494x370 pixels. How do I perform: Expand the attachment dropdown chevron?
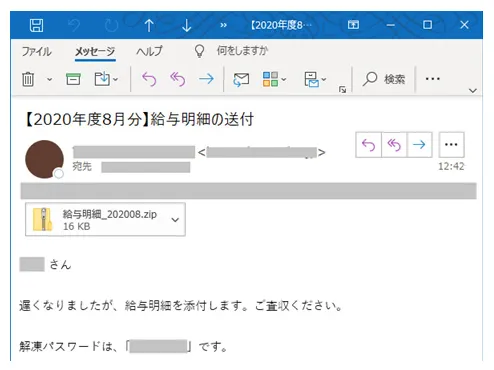[x=175, y=220]
